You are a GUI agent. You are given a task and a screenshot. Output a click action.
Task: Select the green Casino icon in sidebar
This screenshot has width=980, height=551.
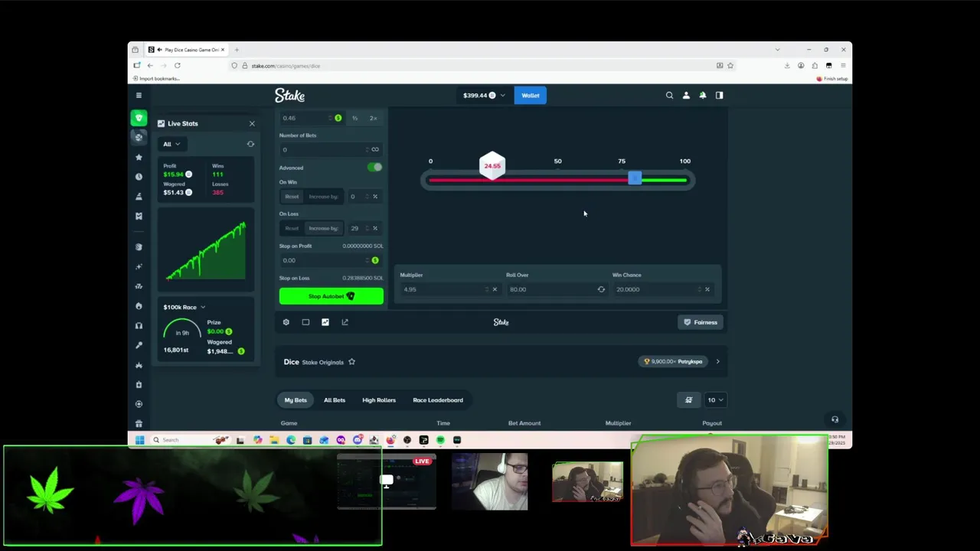pos(139,118)
